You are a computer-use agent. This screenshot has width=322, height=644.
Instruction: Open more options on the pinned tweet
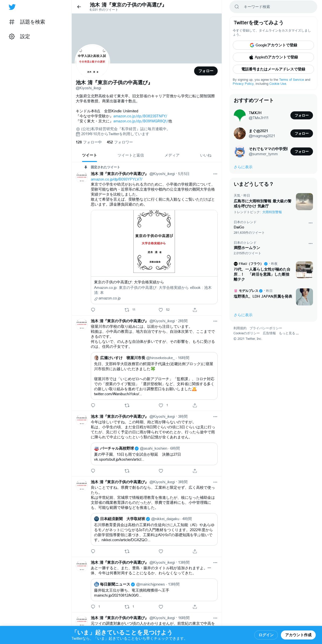[215, 174]
